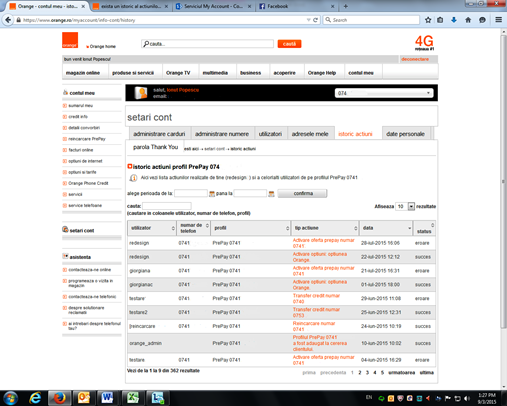Open the Firefox hamburger menu

pos(499,20)
